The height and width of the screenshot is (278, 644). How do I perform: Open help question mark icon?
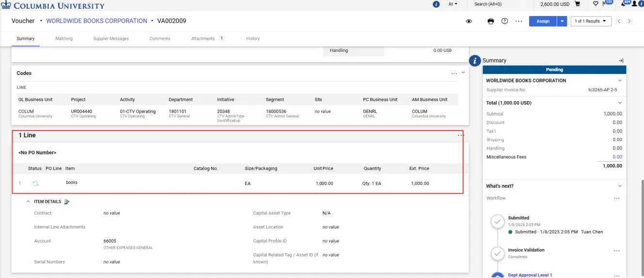(x=504, y=21)
